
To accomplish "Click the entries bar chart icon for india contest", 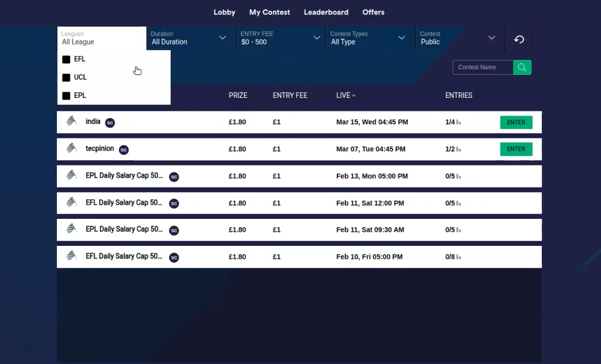I will [457, 122].
